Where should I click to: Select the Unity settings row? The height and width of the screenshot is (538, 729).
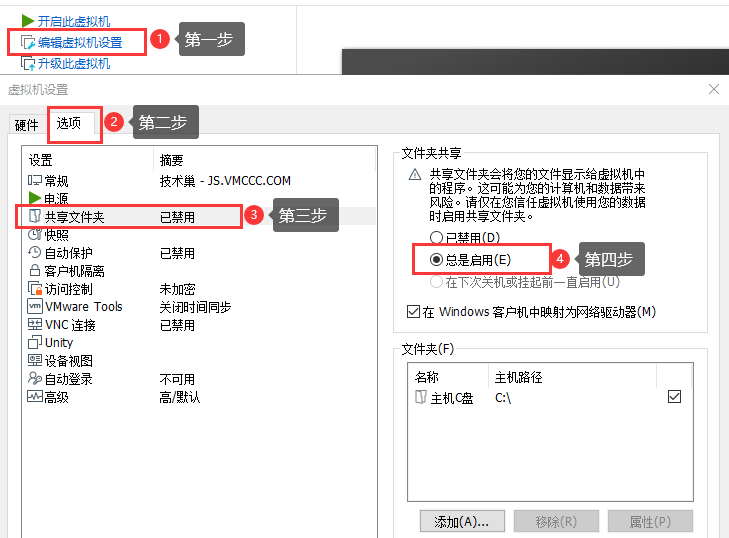tap(199, 342)
